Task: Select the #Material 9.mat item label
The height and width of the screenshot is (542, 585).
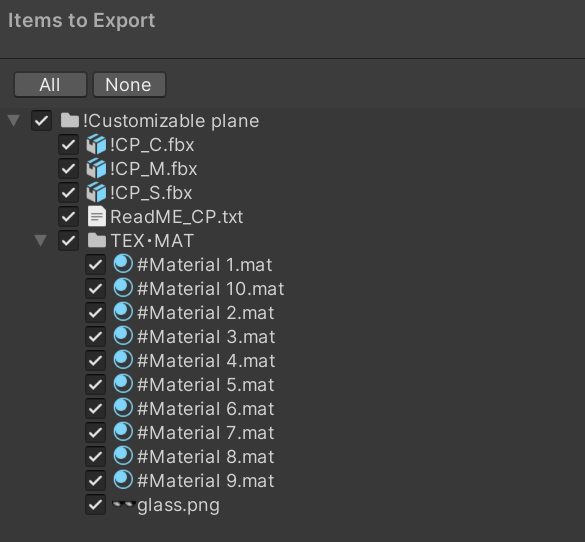Action: point(206,480)
